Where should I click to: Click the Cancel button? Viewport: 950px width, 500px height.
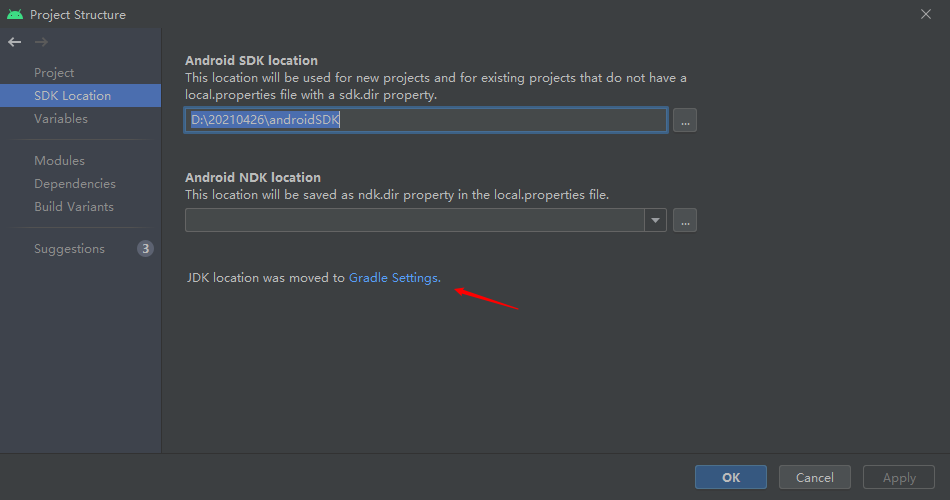pyautogui.click(x=814, y=478)
